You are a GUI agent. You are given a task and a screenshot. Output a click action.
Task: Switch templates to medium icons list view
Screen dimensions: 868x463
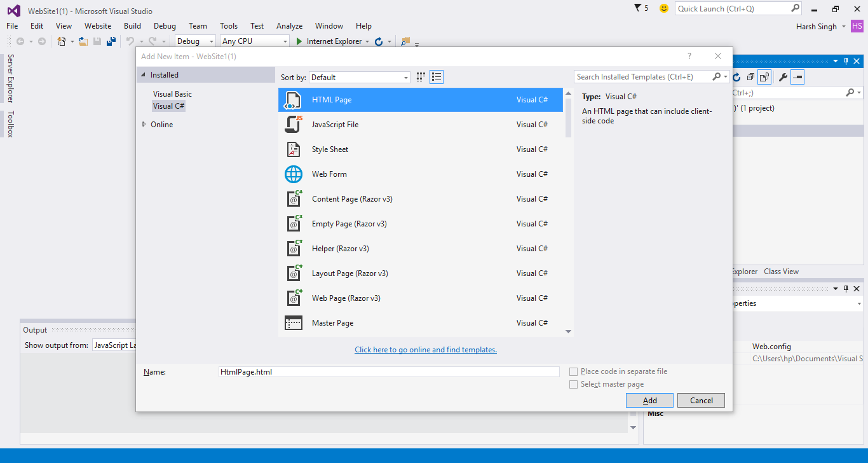pyautogui.click(x=436, y=77)
